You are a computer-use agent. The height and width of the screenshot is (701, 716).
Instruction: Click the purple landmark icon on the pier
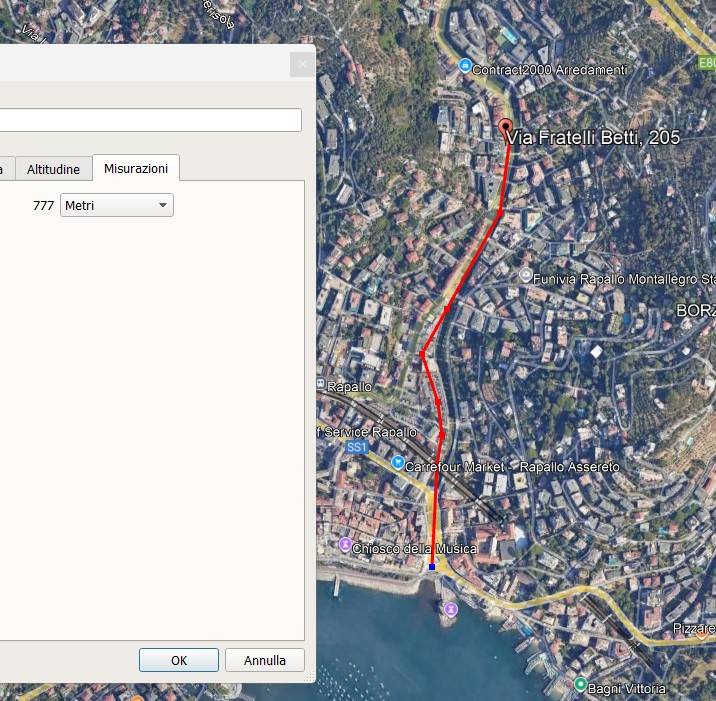click(x=451, y=609)
